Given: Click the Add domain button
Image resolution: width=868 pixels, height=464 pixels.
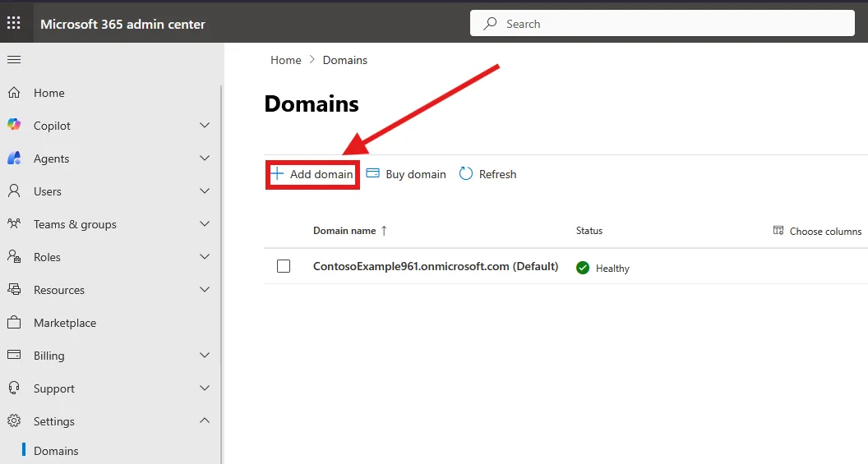Looking at the screenshot, I should tap(313, 174).
